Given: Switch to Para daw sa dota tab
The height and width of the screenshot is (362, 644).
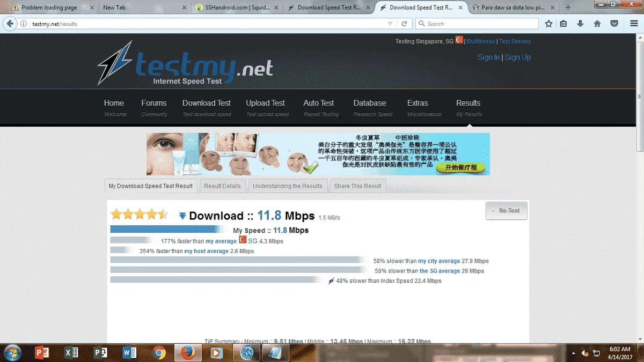Looking at the screenshot, I should coord(514,8).
